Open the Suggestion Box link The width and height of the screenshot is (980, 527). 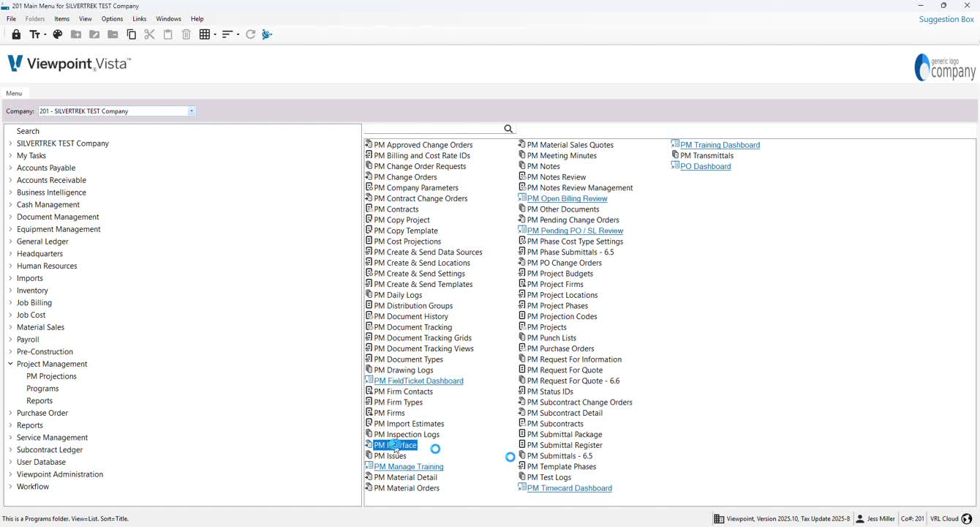tap(946, 19)
